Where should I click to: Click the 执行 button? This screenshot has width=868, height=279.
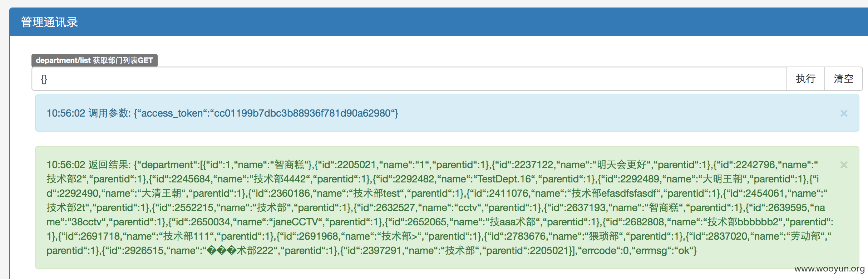click(x=805, y=79)
